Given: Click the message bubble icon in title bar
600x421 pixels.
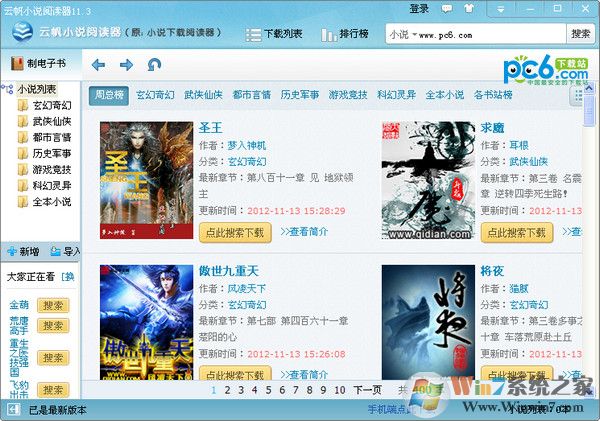Looking at the screenshot, I should [x=447, y=8].
